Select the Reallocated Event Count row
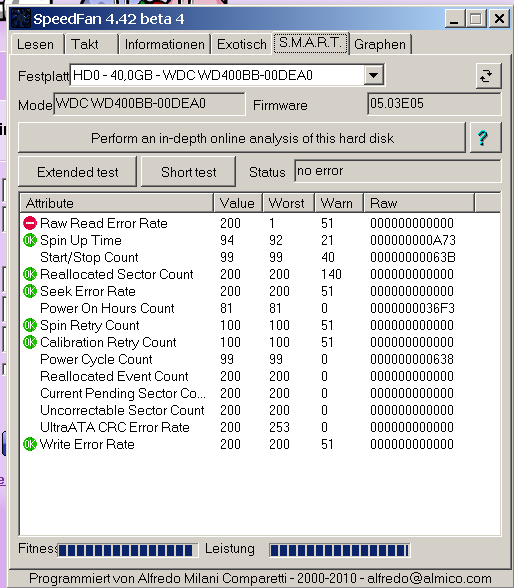 [x=260, y=376]
